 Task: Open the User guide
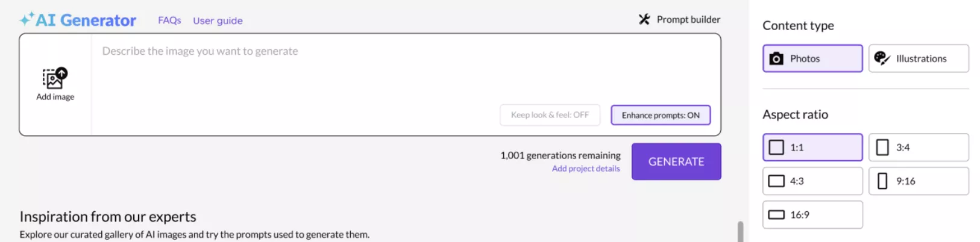218,20
